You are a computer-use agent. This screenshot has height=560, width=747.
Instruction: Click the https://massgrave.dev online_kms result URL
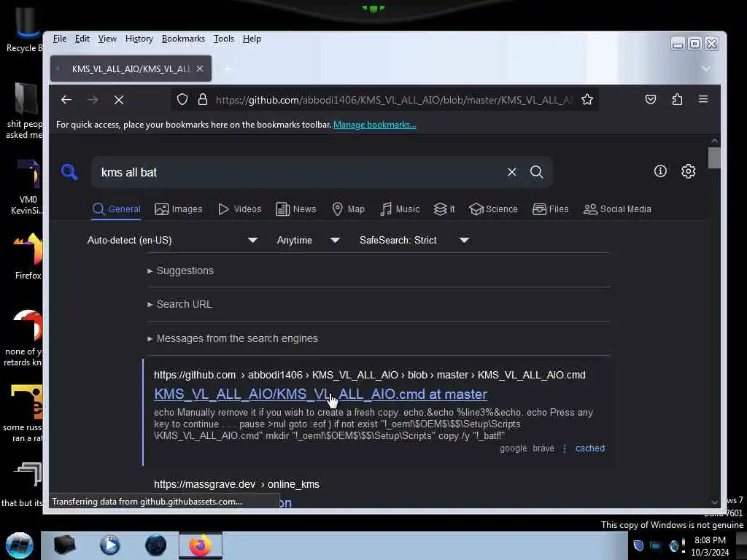[x=236, y=484]
